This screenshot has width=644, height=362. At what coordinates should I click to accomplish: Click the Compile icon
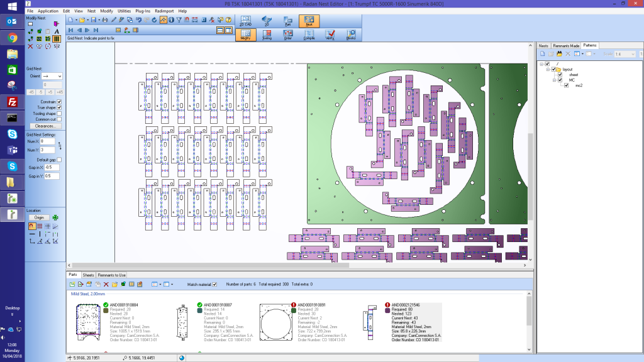[309, 34]
